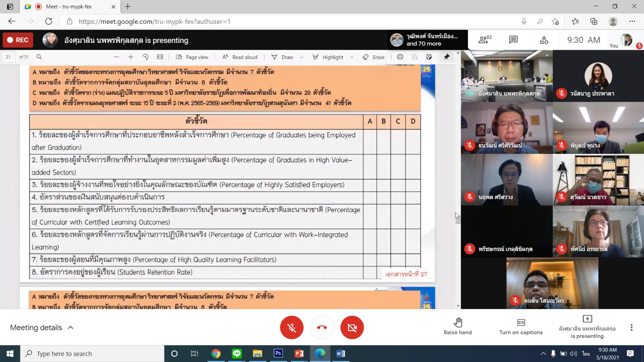Click the fit-to-width icon in PDF toolbar

click(x=160, y=57)
